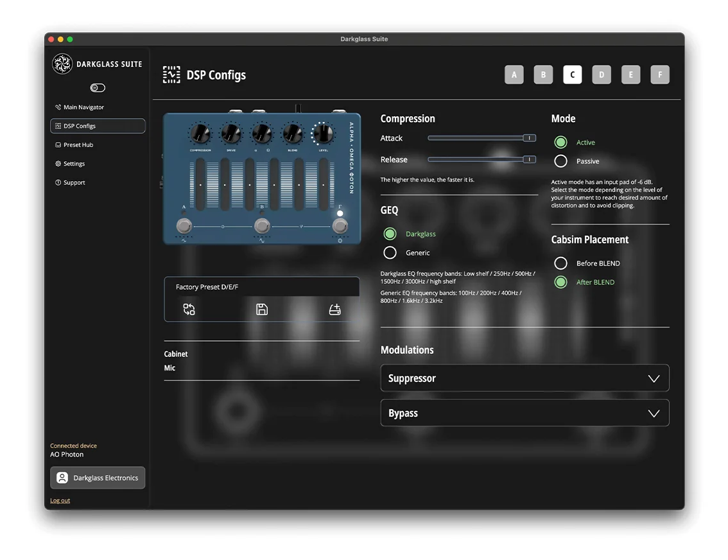Click the Modulations section heading

click(x=407, y=350)
